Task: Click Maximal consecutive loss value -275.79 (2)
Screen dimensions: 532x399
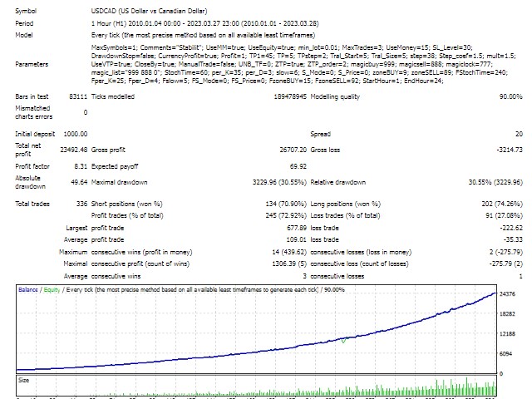Action: [x=506, y=264]
